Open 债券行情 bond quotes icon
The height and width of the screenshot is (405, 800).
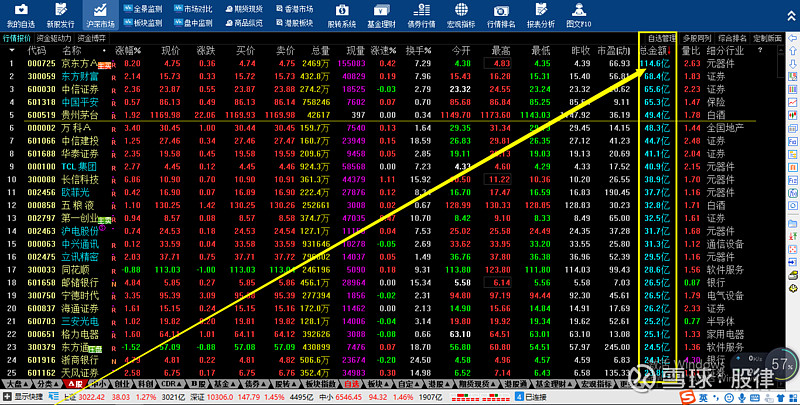[x=421, y=15]
